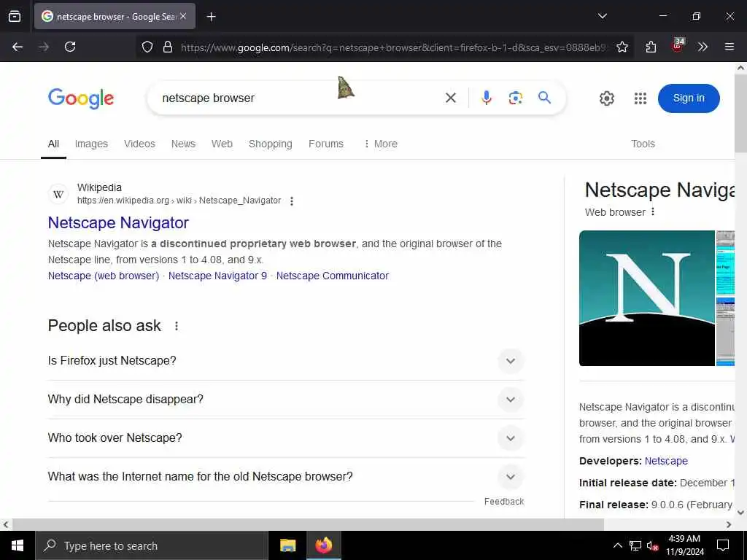Open a new tab with plus button
This screenshot has width=747, height=560.
point(211,17)
